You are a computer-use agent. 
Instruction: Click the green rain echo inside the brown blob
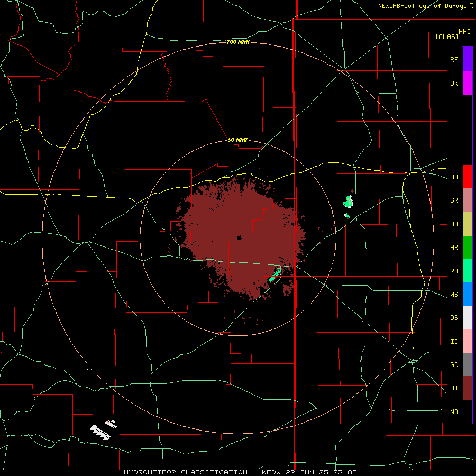(x=275, y=276)
